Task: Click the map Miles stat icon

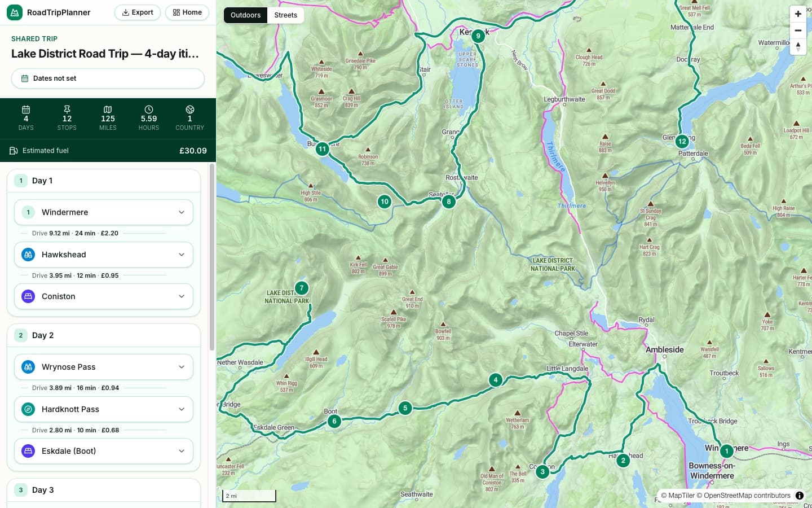Action: pos(108,110)
